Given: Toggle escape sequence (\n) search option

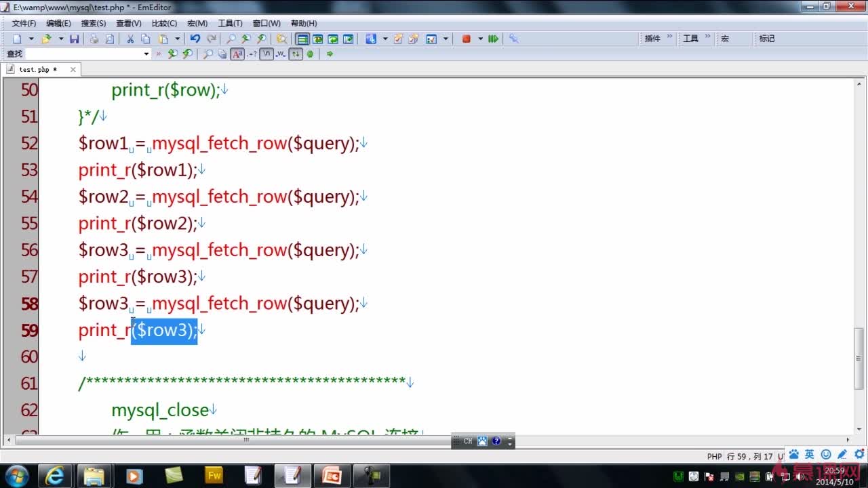Looking at the screenshot, I should point(267,54).
